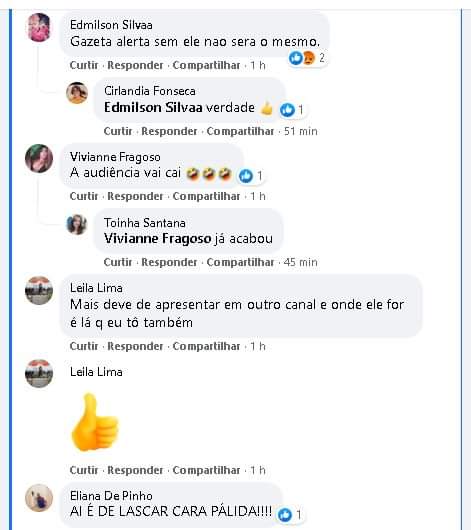
Task: Click the like reaction on Vivianne's comment
Action: click(245, 176)
